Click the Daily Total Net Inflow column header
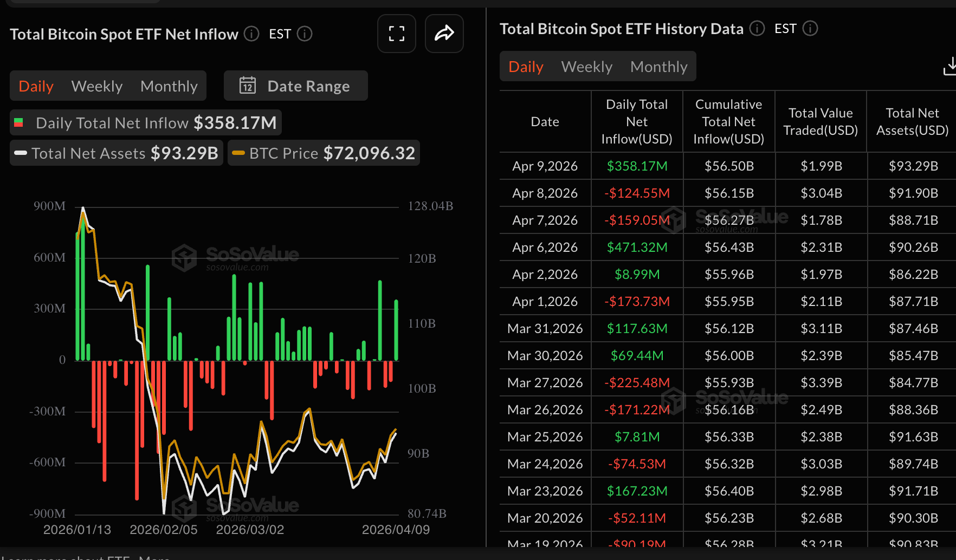 pos(636,122)
